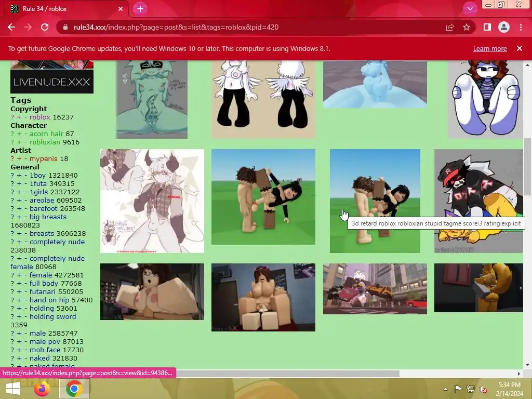Launch Firefox from the taskbar
532x399 pixels.
click(x=42, y=389)
